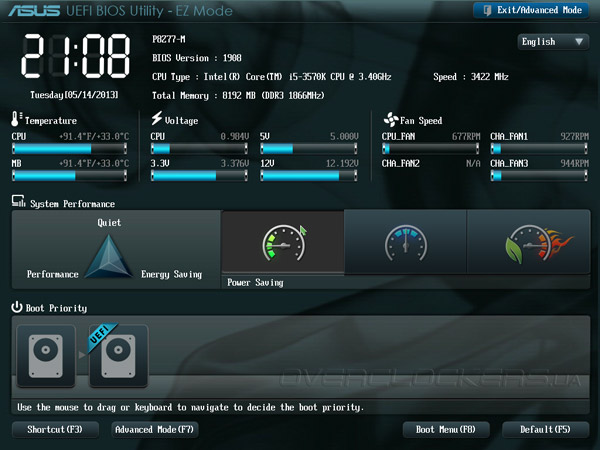This screenshot has height=450, width=600.
Task: Load Default (F5) settings
Action: (545, 429)
